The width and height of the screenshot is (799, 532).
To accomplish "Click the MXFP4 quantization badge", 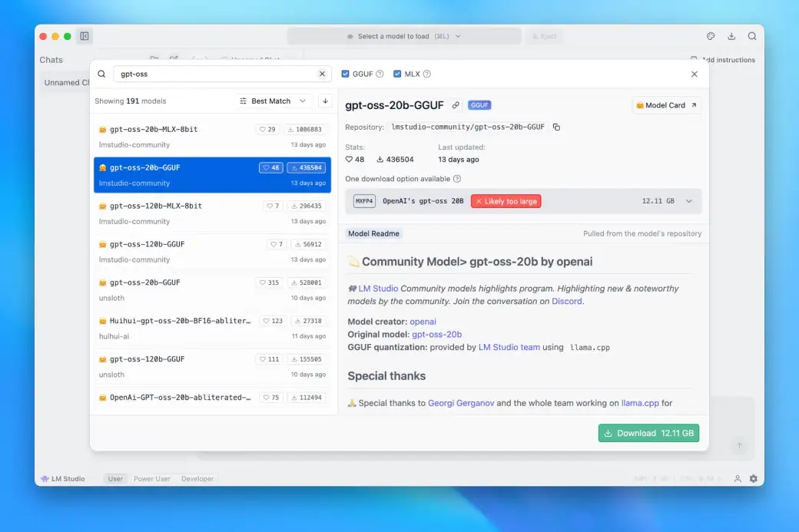I will point(364,201).
